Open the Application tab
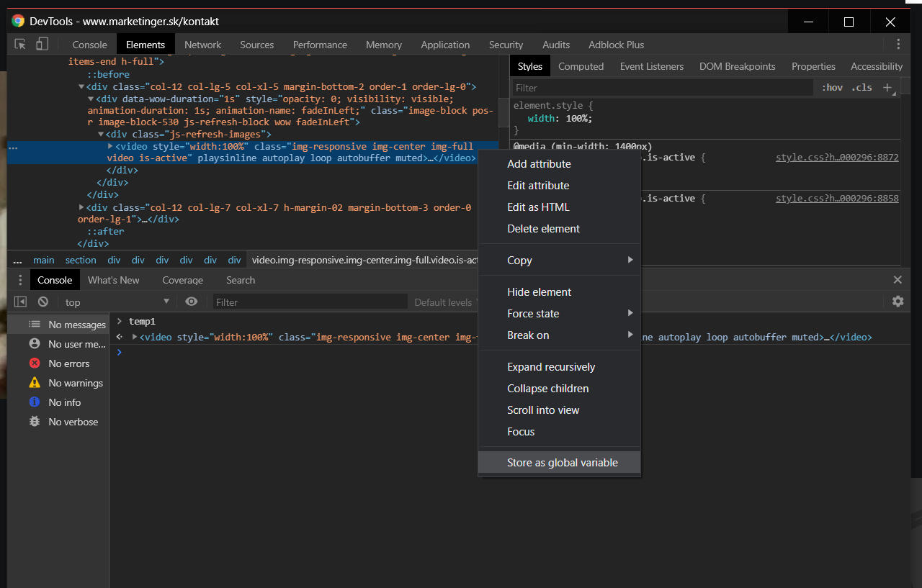This screenshot has width=922, height=588. (x=445, y=45)
